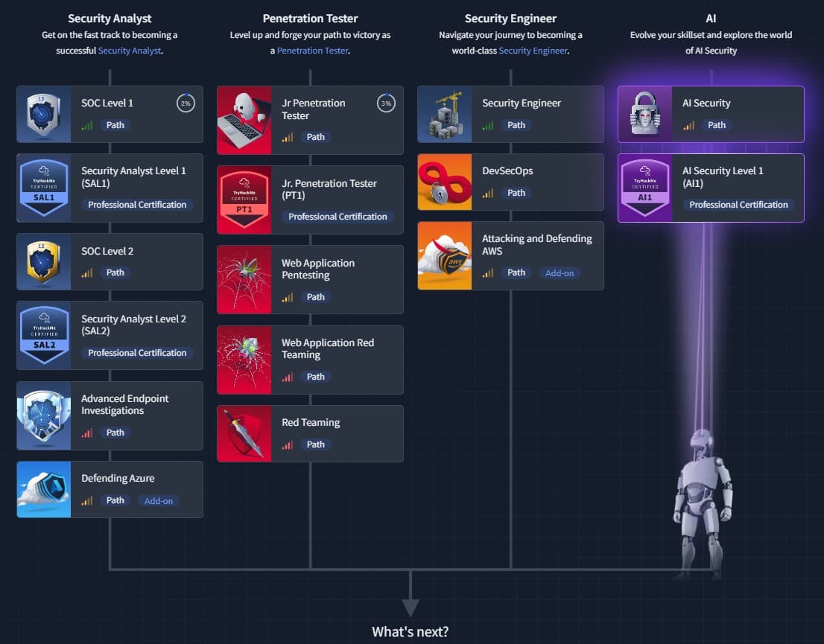Image resolution: width=824 pixels, height=644 pixels.
Task: Click difficulty bars icon on DevSecOps
Action: [488, 194]
